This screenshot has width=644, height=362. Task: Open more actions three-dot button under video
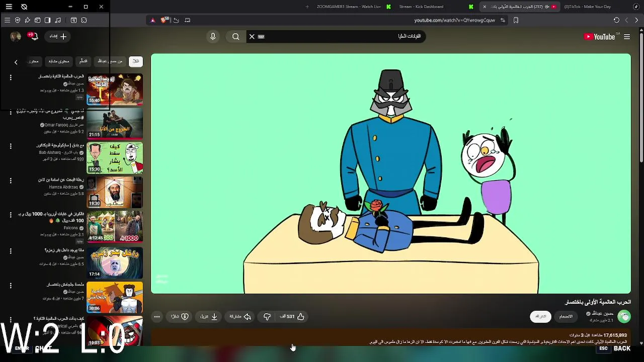click(x=157, y=316)
